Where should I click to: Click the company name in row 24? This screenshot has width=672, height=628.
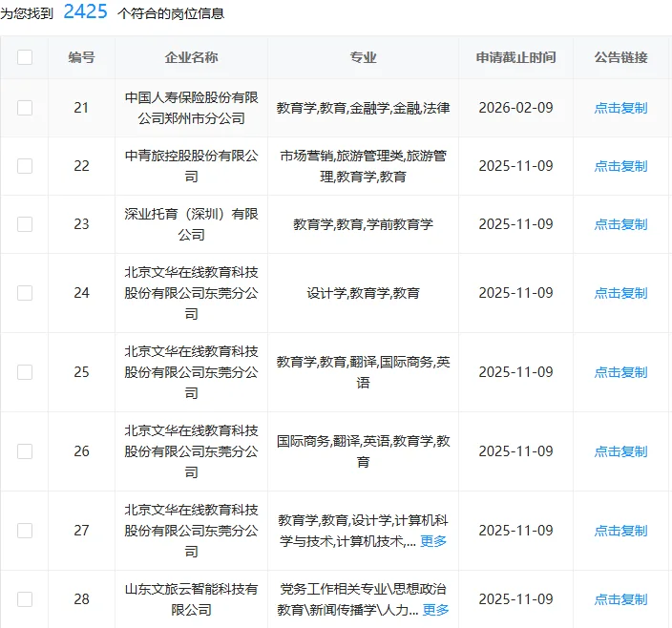[x=192, y=293]
